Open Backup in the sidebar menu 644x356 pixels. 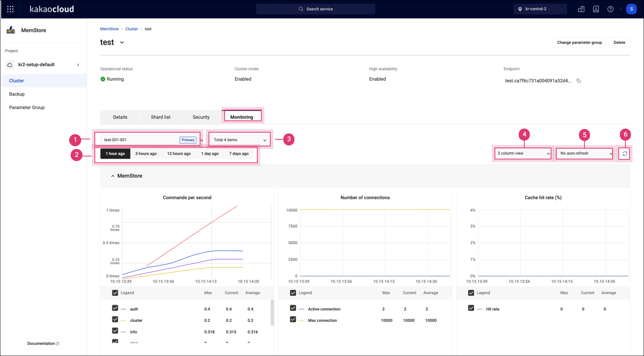click(44, 94)
